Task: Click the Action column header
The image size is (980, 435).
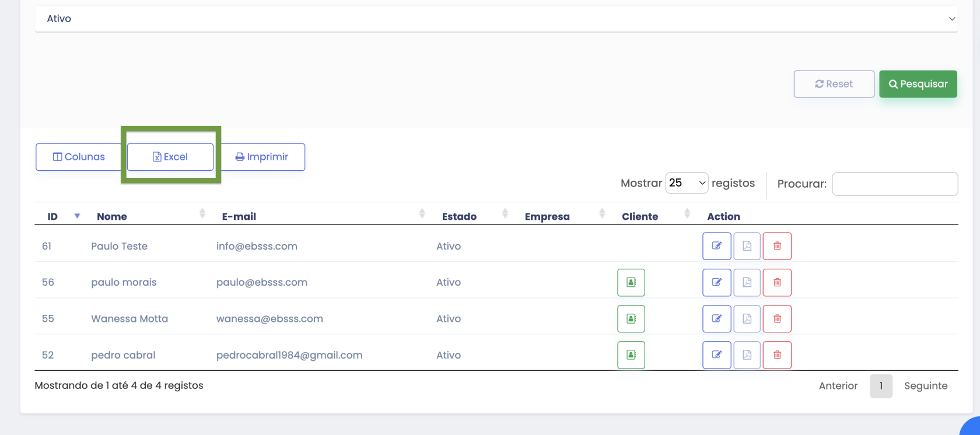Action: point(723,216)
